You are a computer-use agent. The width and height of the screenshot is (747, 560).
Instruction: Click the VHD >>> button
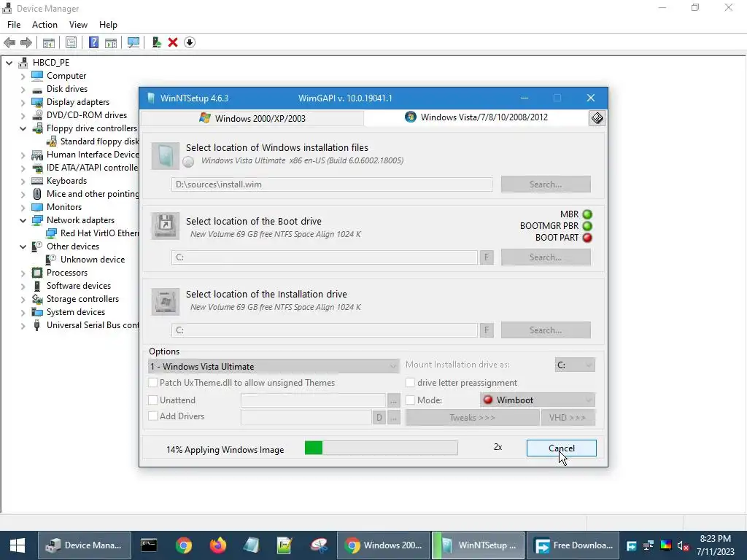[x=568, y=418]
